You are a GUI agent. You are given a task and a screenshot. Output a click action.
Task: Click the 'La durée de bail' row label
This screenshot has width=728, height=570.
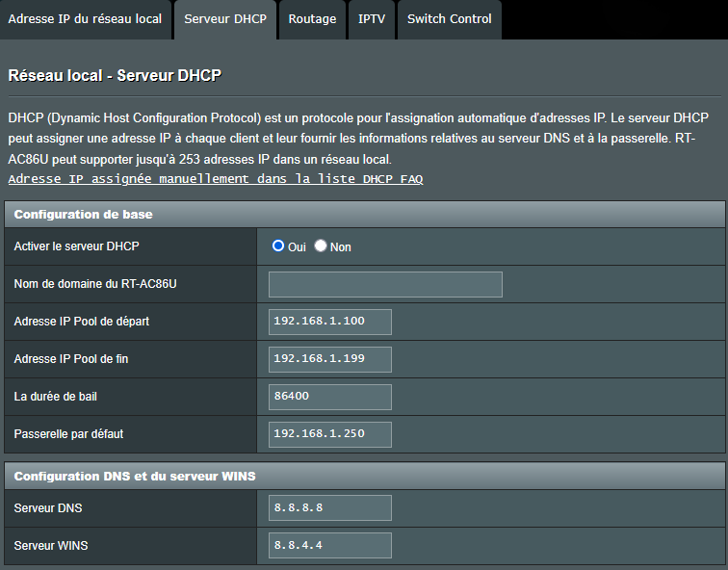[x=58, y=397]
